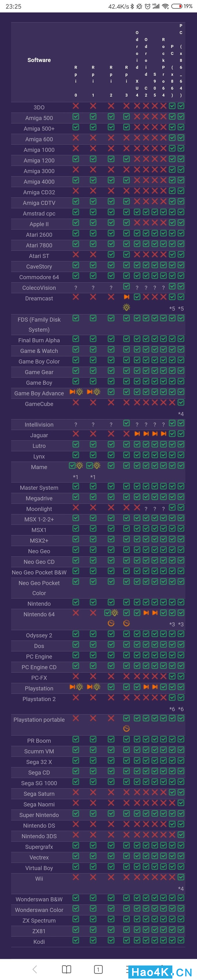The image size is (197, 980).
Task: Tap the *4 footnote under Wii
Action: (181, 889)
